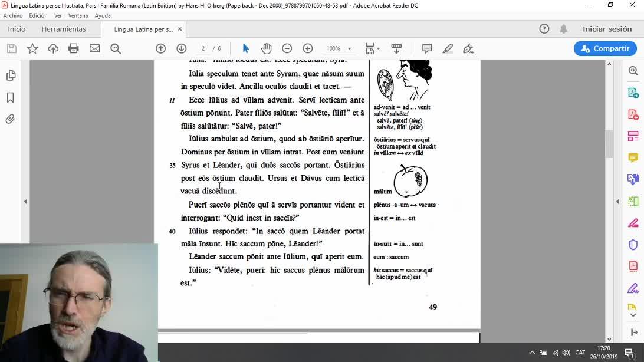Switch to the Herramientas tab
This screenshot has width=644, height=362.
tap(64, 29)
